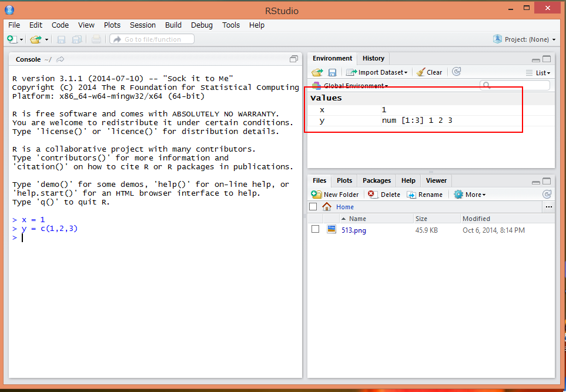Open the New File dropdown arrow
Image resolution: width=566 pixels, height=392 pixels.
coord(21,39)
